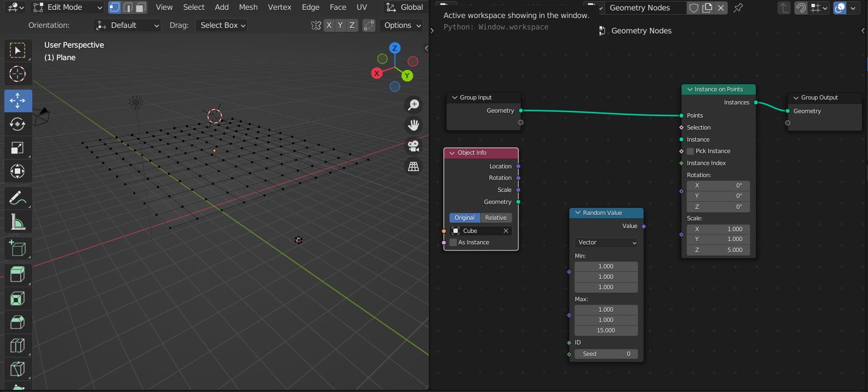Select the Measure tool
This screenshot has width=868, height=392.
18,222
